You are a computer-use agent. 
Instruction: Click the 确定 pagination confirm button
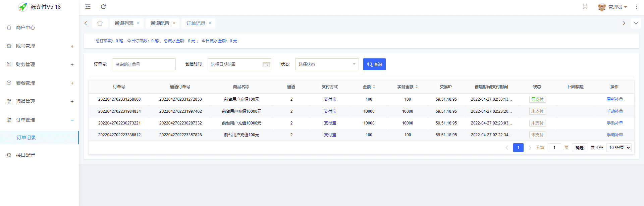(580, 148)
